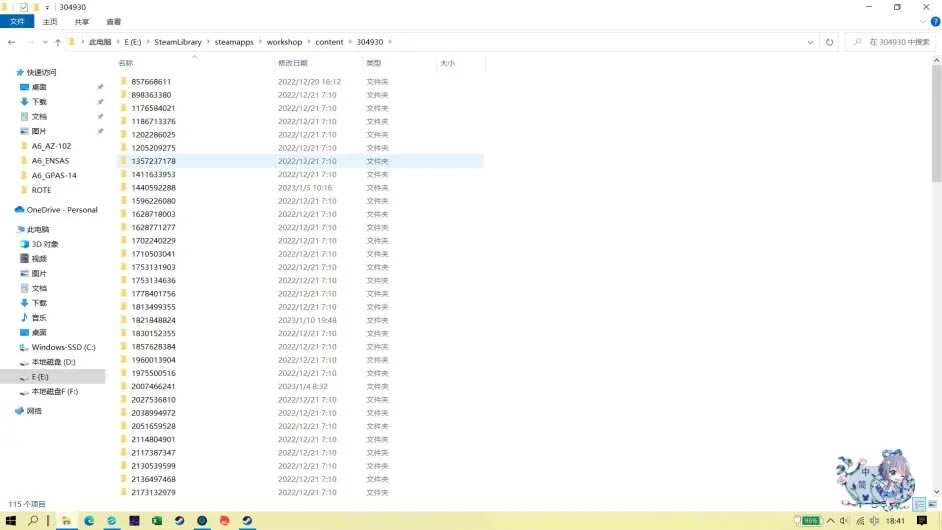Go up one folder level with the up arrow
This screenshot has height=530, width=942.
tap(58, 42)
